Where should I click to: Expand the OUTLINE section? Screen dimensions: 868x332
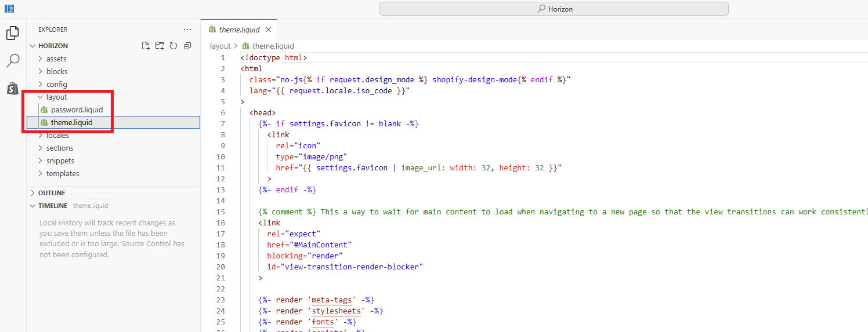(32, 193)
